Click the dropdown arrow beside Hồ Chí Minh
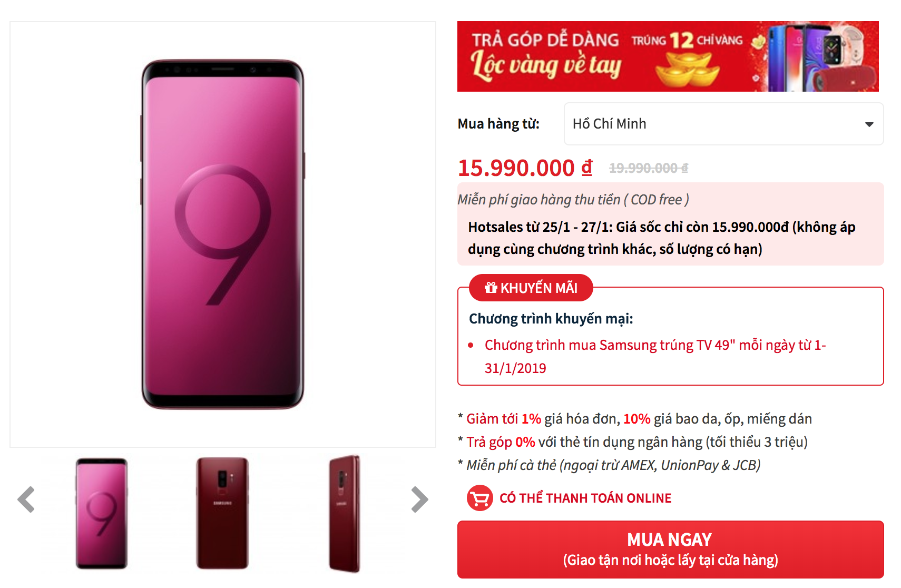This screenshot has width=901, height=588. point(869,124)
